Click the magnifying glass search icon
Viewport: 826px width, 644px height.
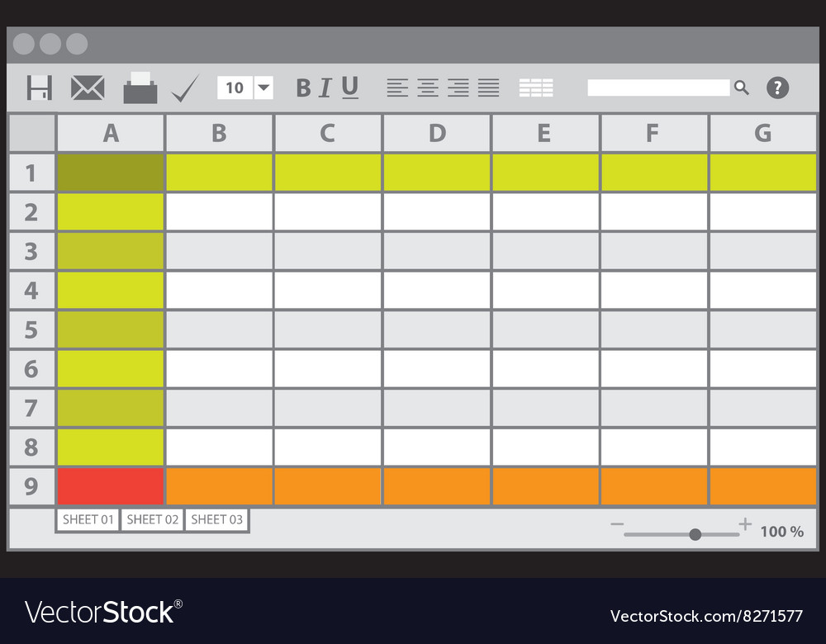742,88
